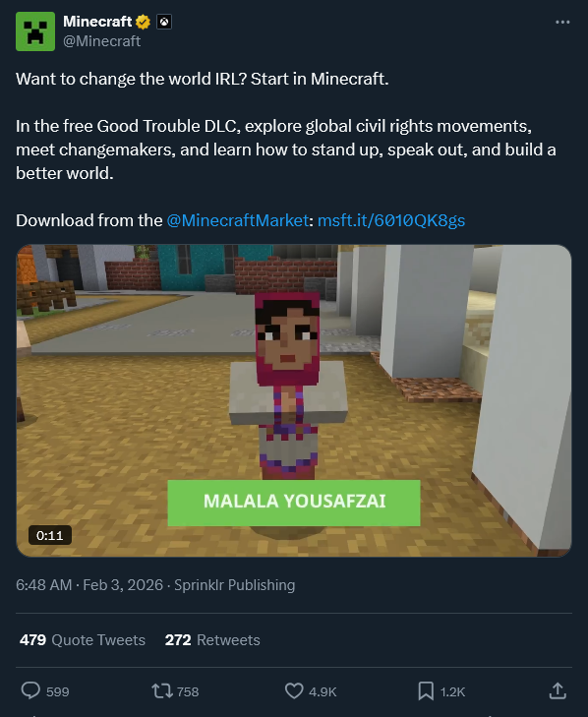Open the three-dot more options menu
This screenshot has width=588, height=717.
562,22
